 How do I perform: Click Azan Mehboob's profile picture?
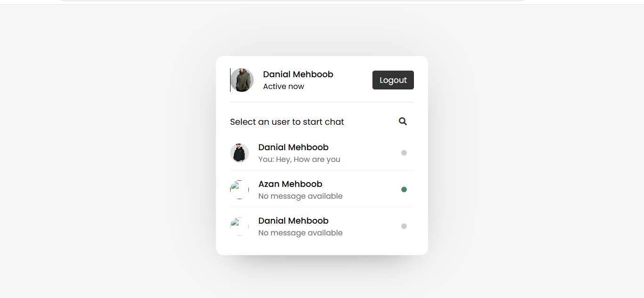click(239, 189)
